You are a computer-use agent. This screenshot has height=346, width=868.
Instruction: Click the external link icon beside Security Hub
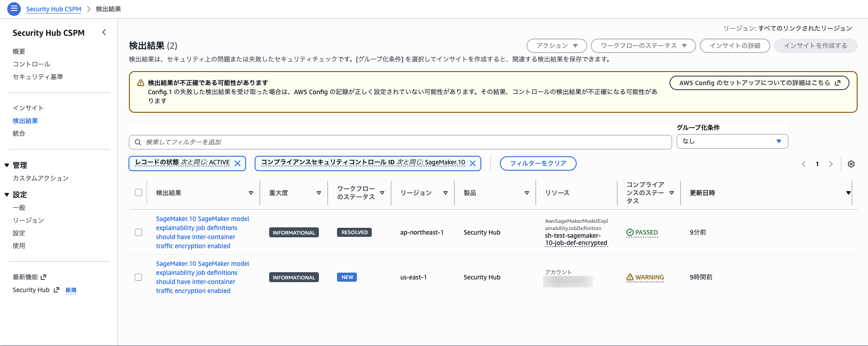coord(57,290)
